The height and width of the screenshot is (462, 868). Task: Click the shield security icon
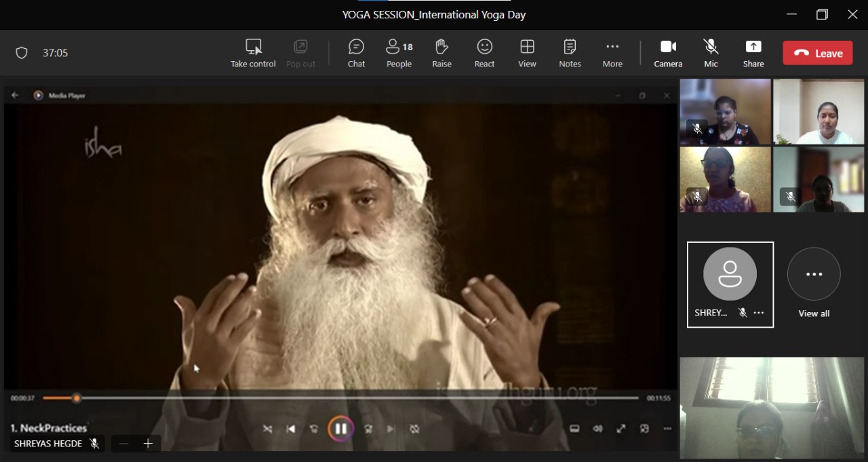click(22, 53)
